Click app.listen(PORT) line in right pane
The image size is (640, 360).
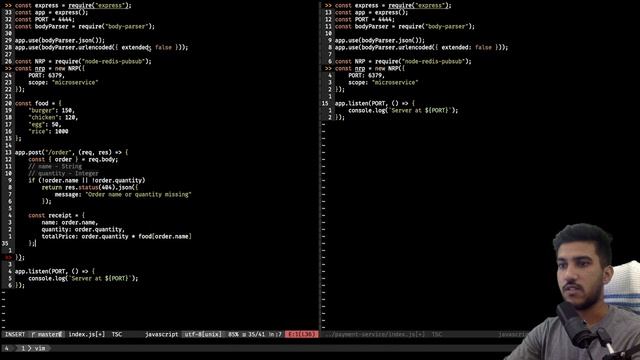[375, 104]
